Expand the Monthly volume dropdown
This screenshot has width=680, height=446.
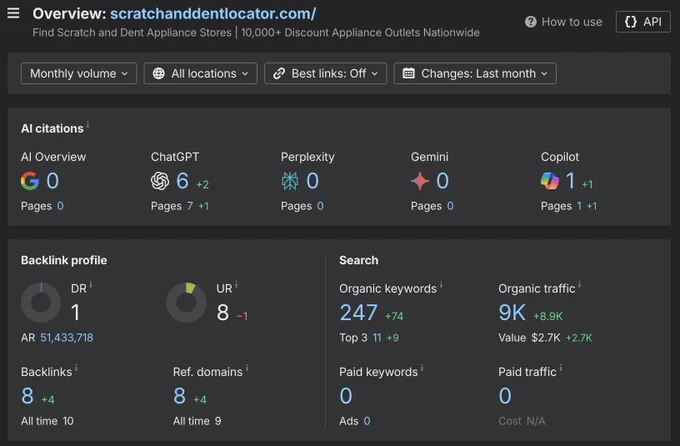point(79,73)
